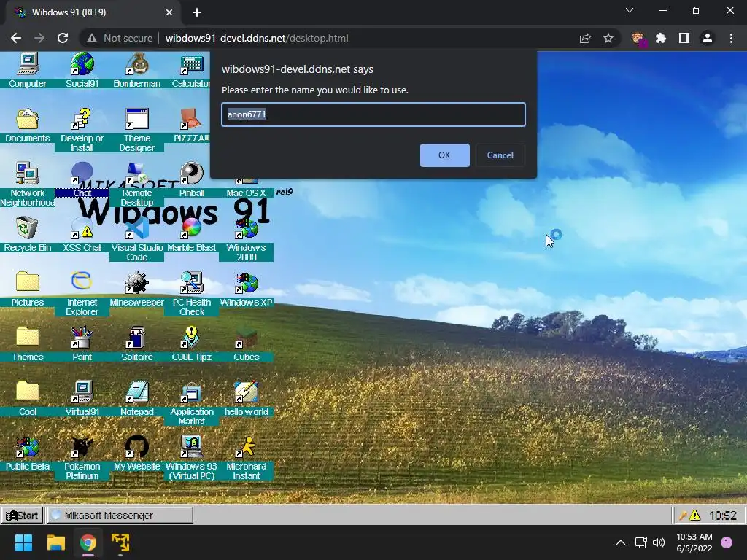Launch the Theme Designer icon
The width and height of the screenshot is (747, 560).
[x=136, y=119]
